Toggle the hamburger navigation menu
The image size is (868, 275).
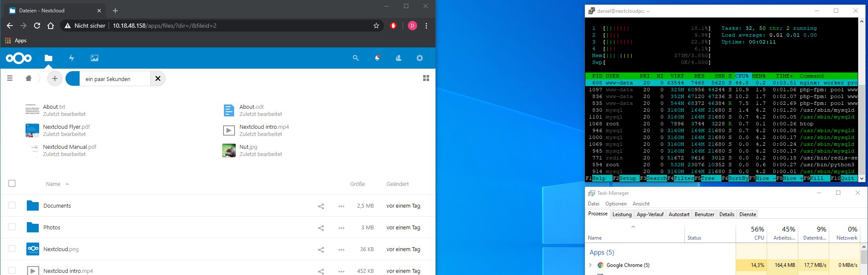coord(10,78)
